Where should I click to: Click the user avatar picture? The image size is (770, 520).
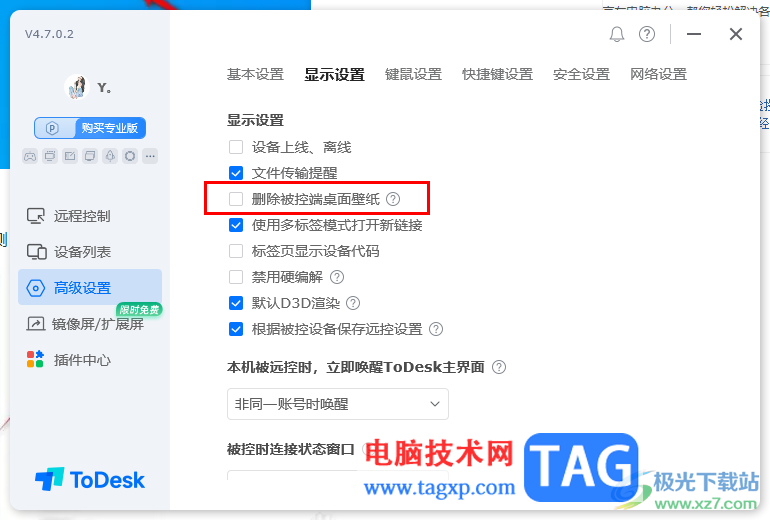click(x=77, y=87)
